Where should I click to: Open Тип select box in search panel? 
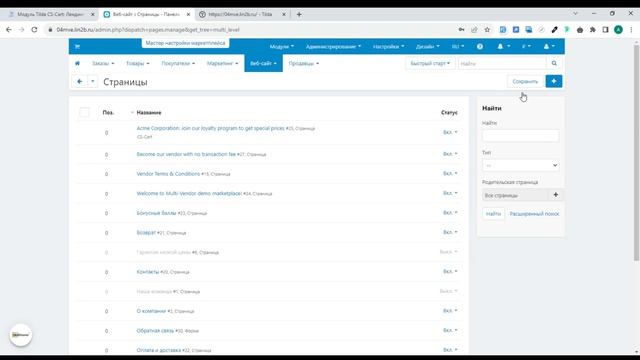(520, 165)
